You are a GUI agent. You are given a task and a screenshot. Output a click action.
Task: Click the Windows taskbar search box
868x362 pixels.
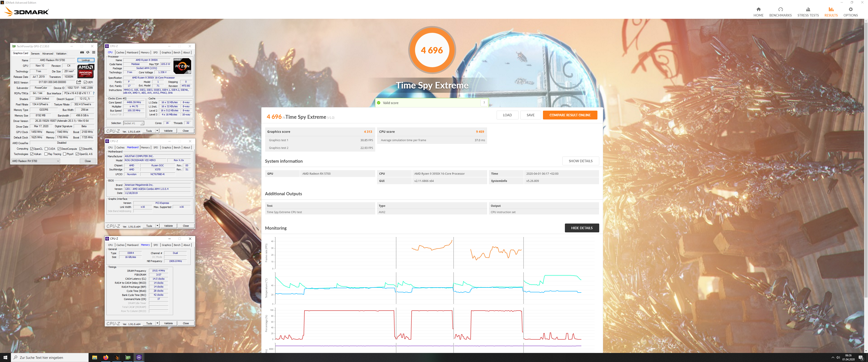pyautogui.click(x=50, y=357)
